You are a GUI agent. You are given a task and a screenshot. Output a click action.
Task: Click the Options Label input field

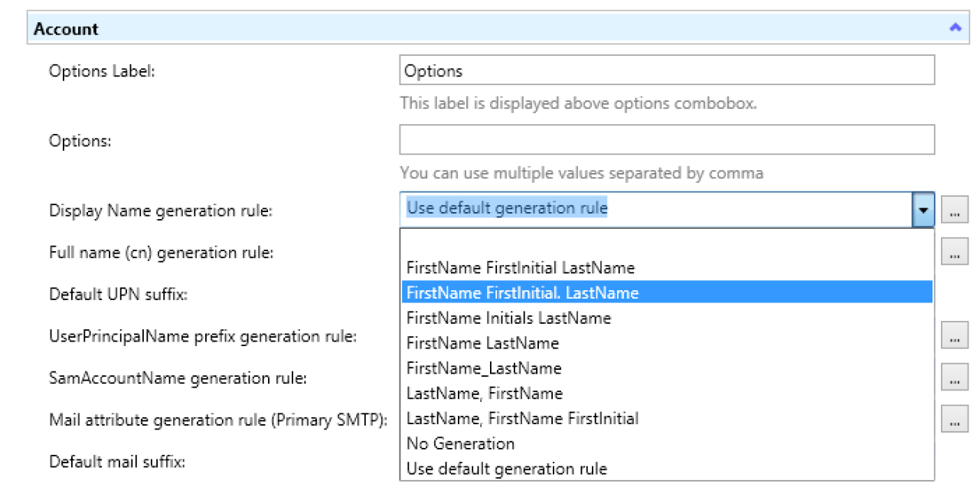coord(667,70)
